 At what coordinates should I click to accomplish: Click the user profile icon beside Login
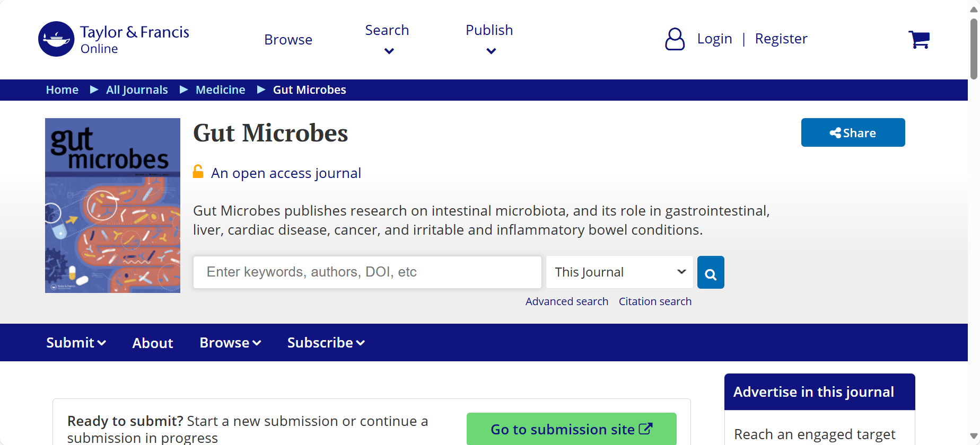(675, 39)
